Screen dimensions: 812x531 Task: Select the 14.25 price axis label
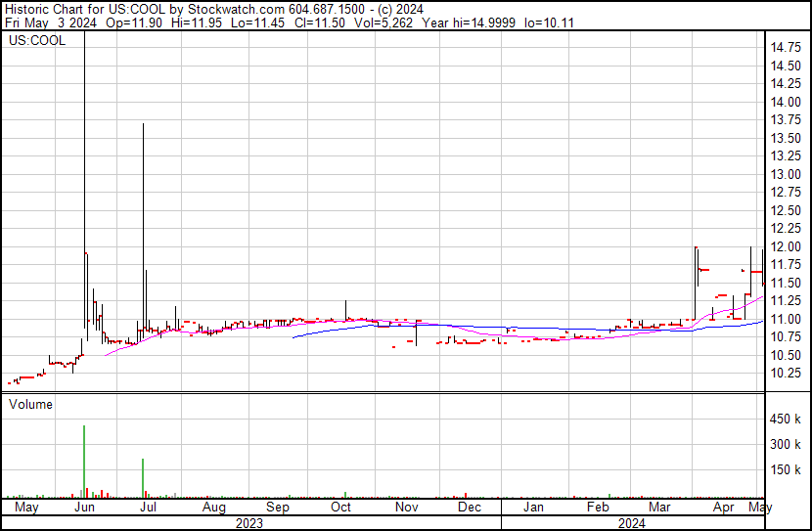(x=786, y=84)
